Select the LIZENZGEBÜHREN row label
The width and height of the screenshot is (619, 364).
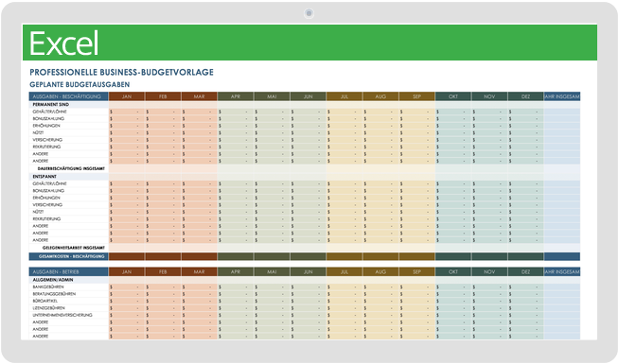tap(48, 308)
